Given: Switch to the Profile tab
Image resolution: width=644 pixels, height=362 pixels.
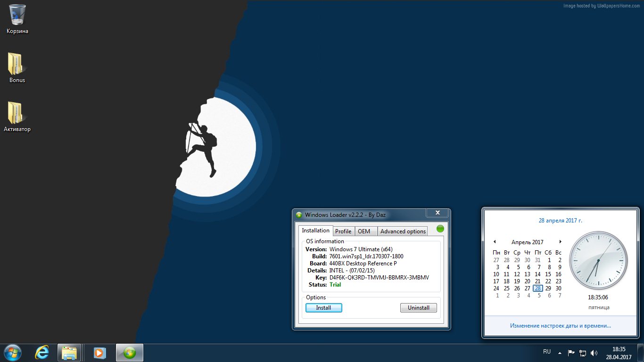Looking at the screenshot, I should coord(343,231).
